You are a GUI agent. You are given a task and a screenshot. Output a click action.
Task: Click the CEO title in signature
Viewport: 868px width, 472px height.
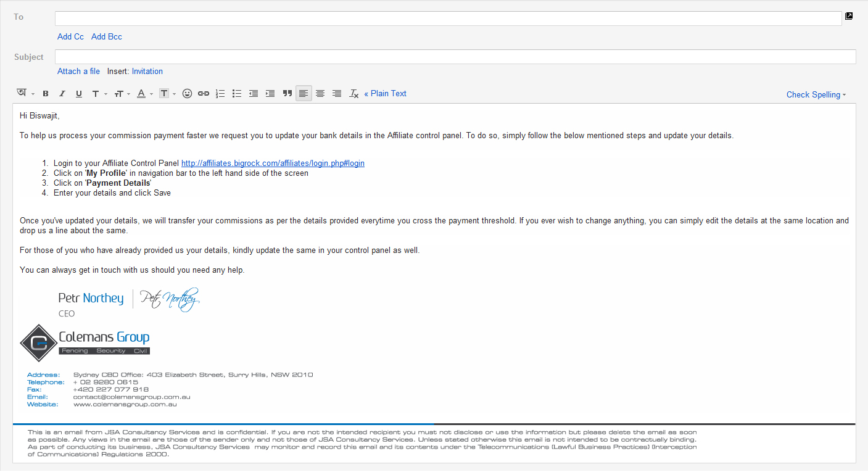(67, 314)
